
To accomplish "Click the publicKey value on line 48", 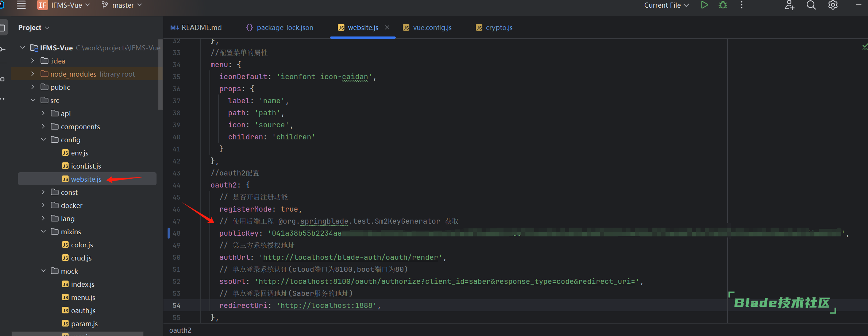I will pyautogui.click(x=556, y=233).
